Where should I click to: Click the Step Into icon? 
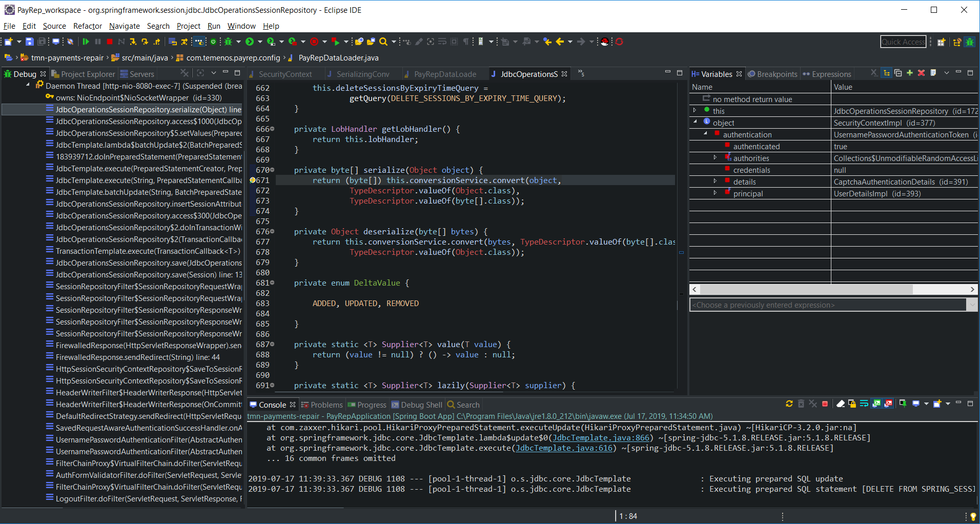click(133, 42)
